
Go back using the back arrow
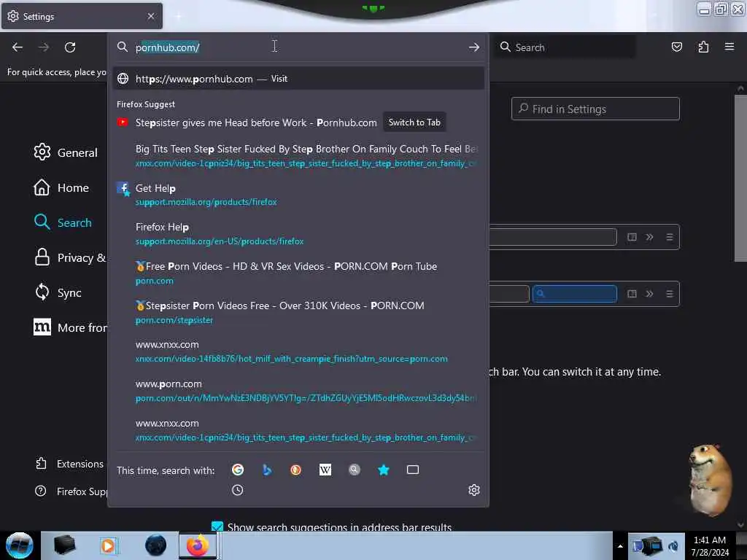point(18,47)
